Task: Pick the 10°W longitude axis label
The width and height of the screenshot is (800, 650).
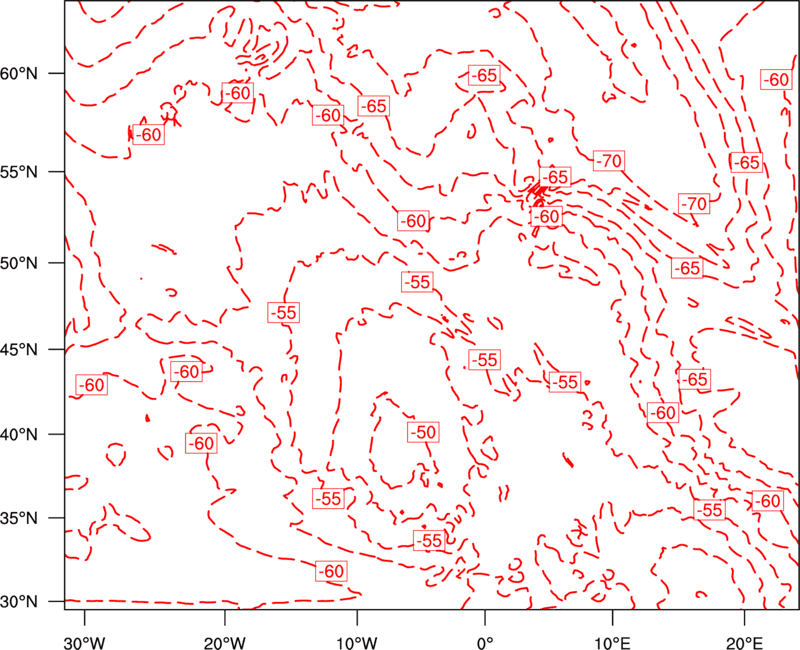Action: [x=357, y=642]
